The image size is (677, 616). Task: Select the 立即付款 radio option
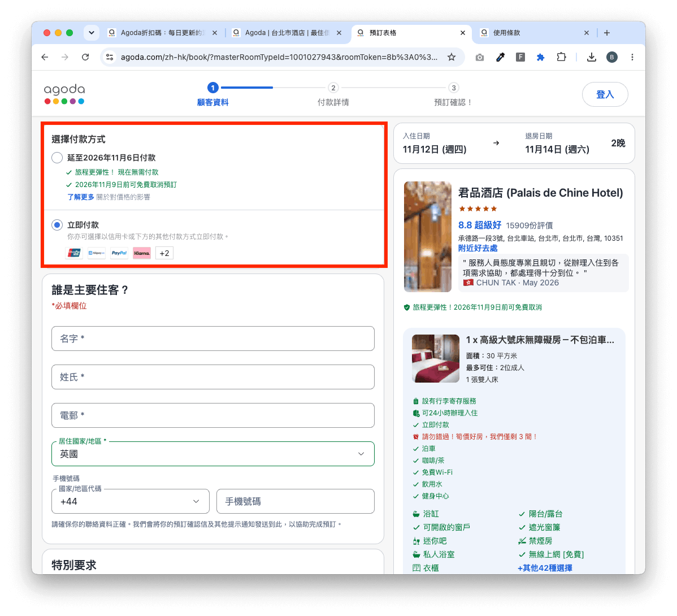pyautogui.click(x=57, y=225)
